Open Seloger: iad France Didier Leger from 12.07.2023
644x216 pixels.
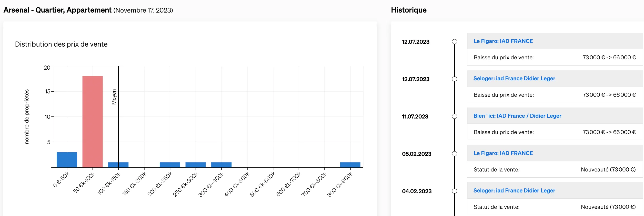514,79
